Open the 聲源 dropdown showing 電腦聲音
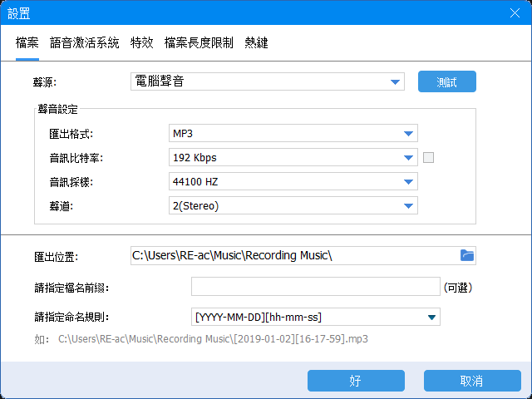The image size is (532, 399). pyautogui.click(x=268, y=81)
